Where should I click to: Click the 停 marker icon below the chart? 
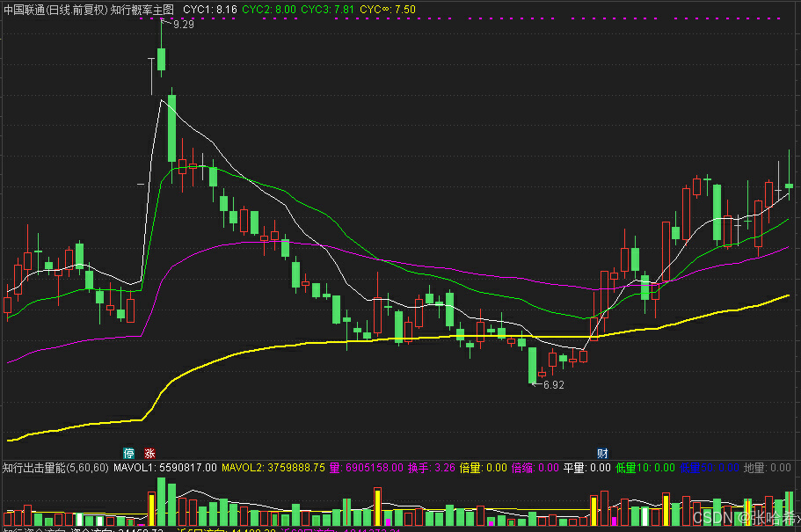(129, 453)
